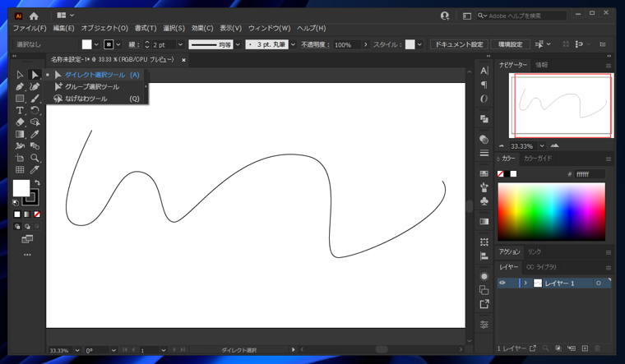This screenshot has width=625, height=364.
Task: Click the ドキュメント設定 button
Action: 459,44
